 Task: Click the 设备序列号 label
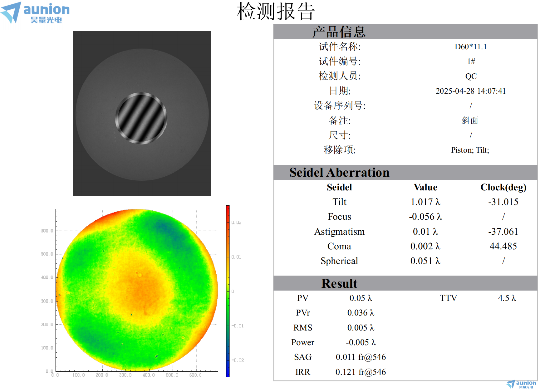[x=340, y=105]
